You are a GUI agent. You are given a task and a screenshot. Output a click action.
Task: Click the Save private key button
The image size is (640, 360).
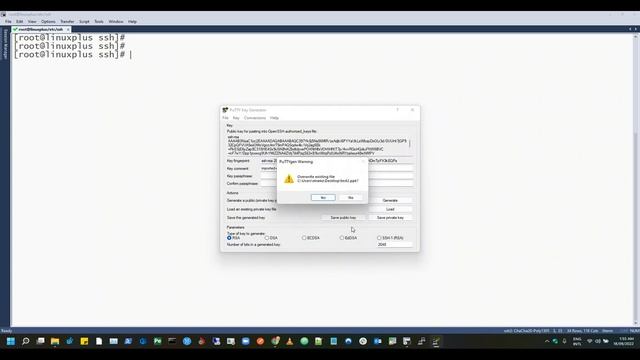coord(390,218)
